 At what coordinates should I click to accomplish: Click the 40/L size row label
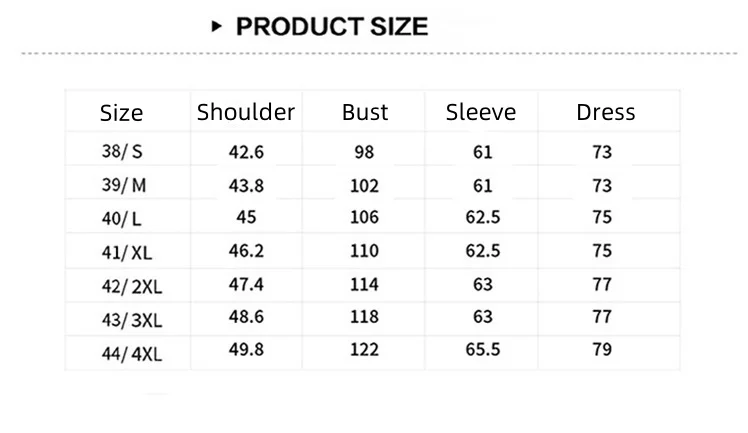coord(121,218)
